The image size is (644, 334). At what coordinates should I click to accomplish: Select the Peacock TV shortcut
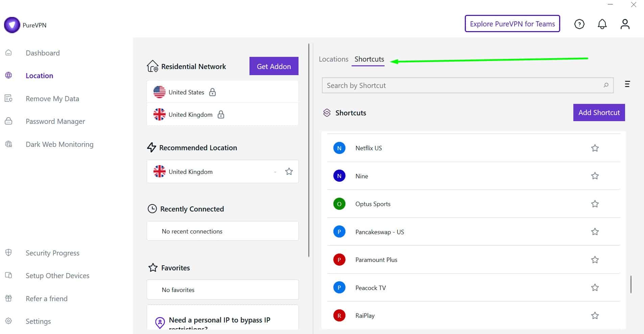[474, 288]
